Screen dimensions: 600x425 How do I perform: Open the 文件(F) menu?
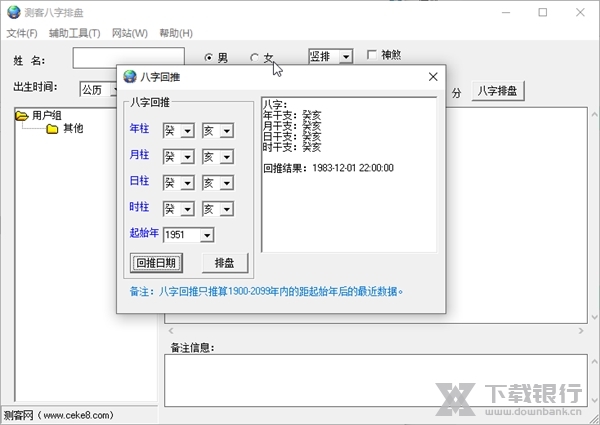22,33
